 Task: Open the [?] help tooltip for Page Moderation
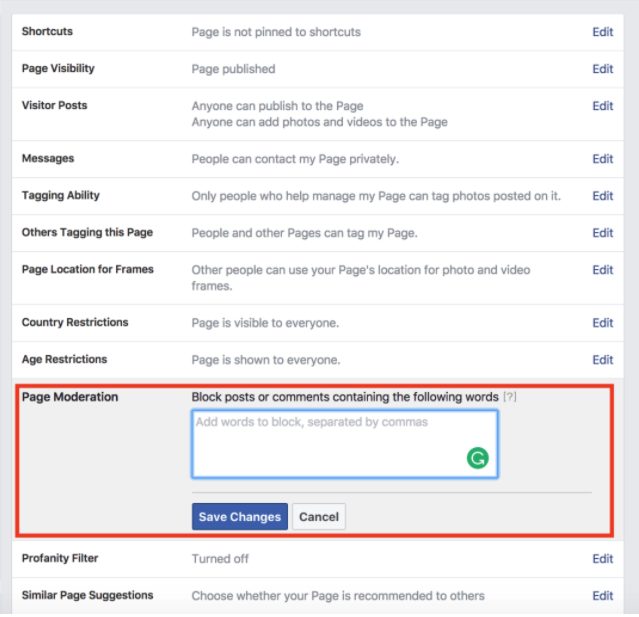(x=510, y=397)
